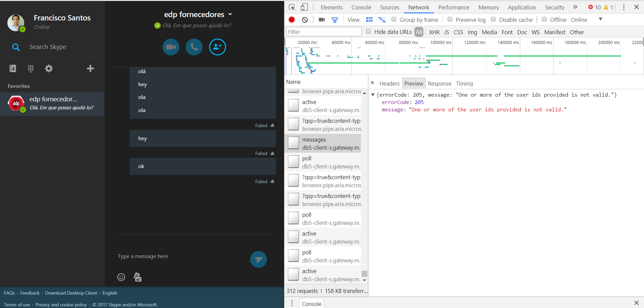Enable Disable cache option
The height and width of the screenshot is (308, 644).
tap(493, 19)
